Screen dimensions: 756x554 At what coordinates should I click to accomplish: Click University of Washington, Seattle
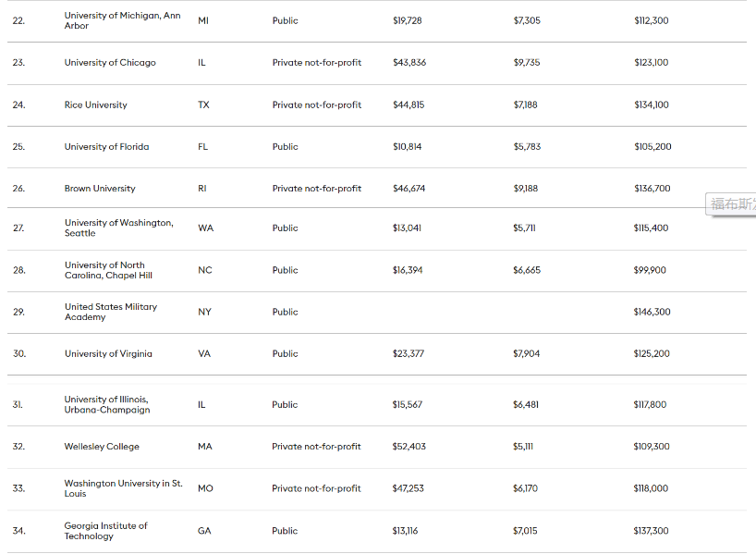point(118,228)
